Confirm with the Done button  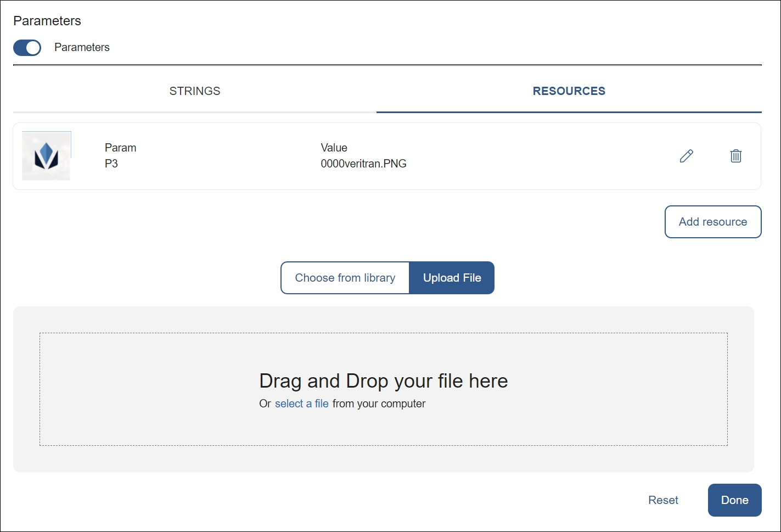[734, 500]
